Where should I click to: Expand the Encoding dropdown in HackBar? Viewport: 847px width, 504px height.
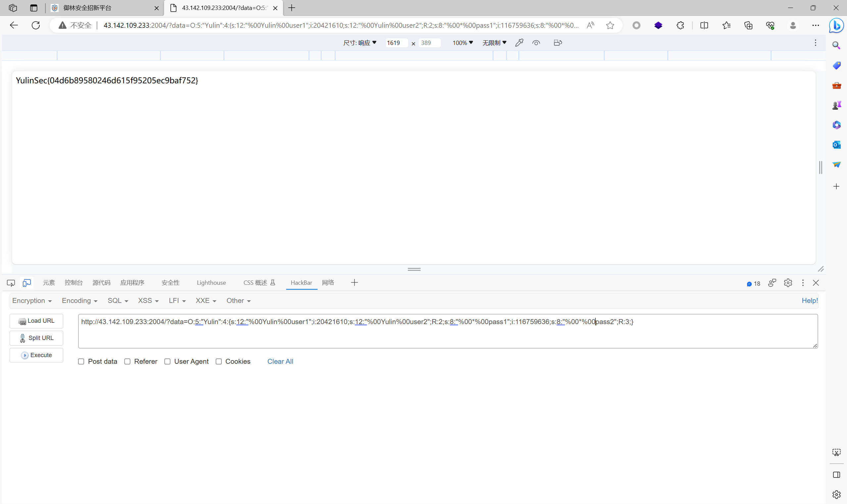tap(79, 301)
